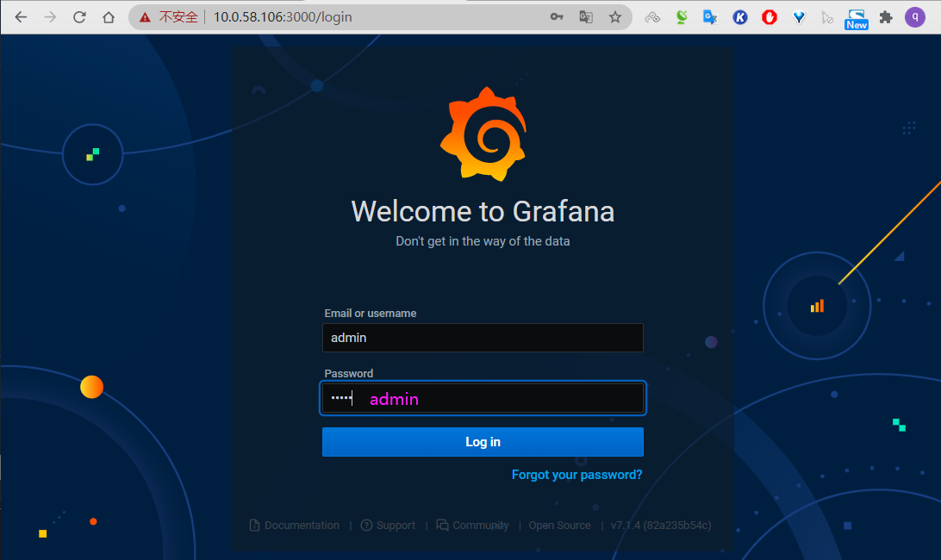Click the Log in button
941x560 pixels.
(483, 442)
